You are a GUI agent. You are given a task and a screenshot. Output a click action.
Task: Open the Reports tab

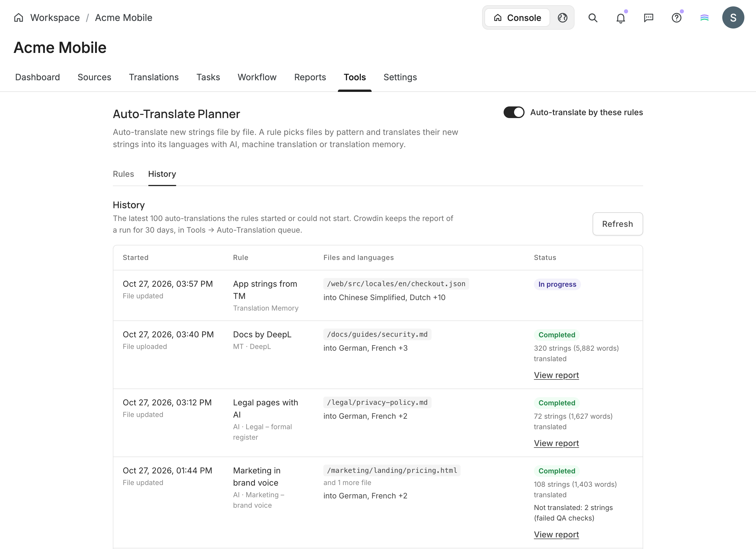310,77
